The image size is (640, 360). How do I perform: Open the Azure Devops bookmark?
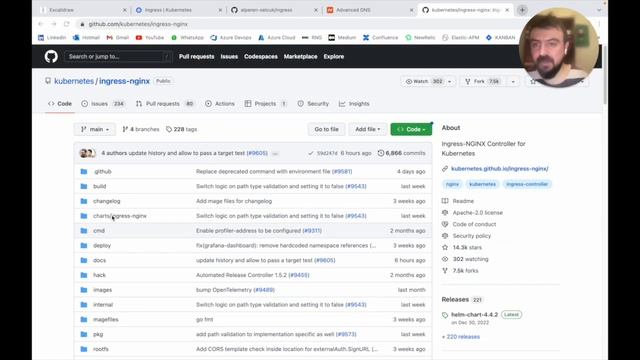(231, 38)
